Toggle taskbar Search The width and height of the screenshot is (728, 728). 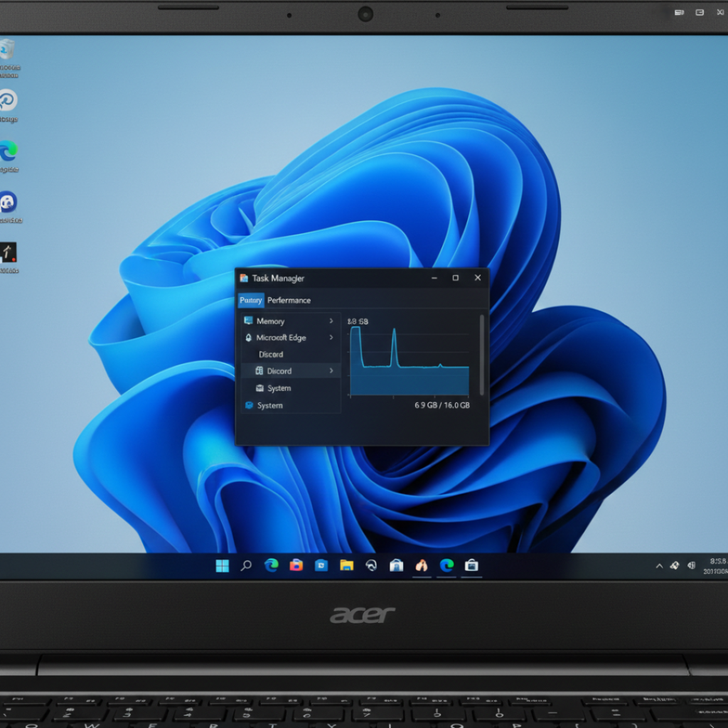coord(246,565)
